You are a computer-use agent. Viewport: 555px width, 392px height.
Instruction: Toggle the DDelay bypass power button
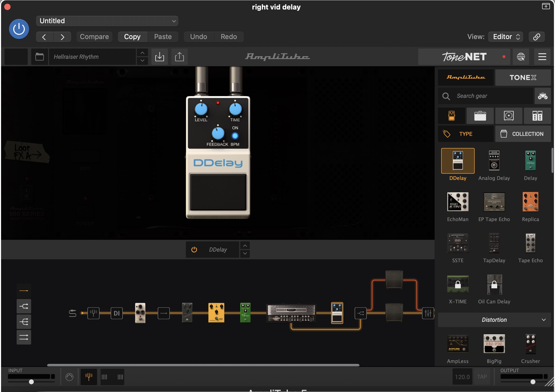(x=194, y=250)
